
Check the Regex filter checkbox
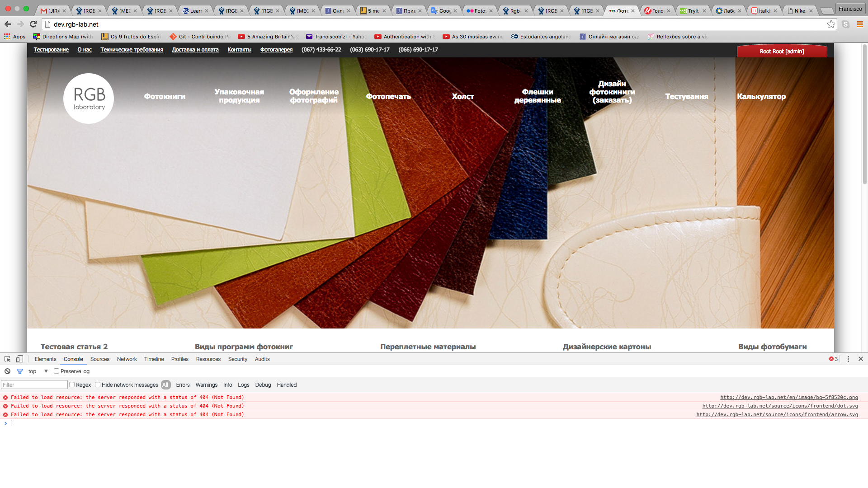pyautogui.click(x=72, y=385)
